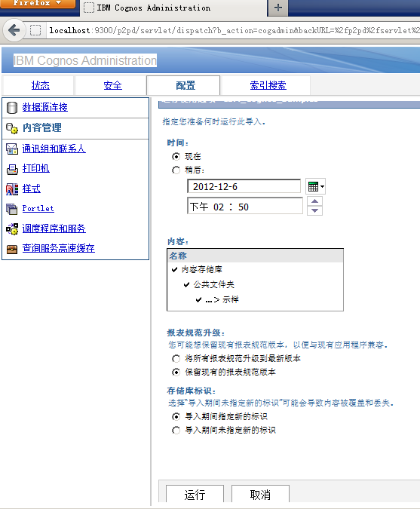
Task: Click the browser URL address bar
Action: click(x=234, y=30)
